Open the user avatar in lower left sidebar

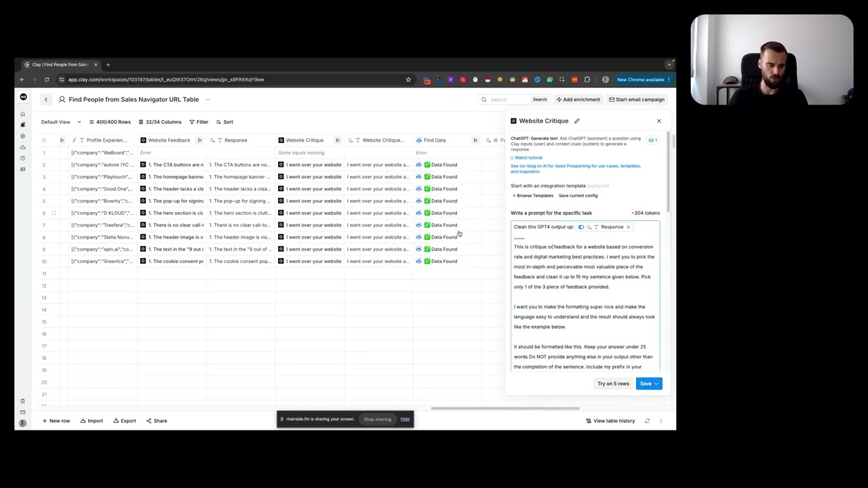point(22,423)
